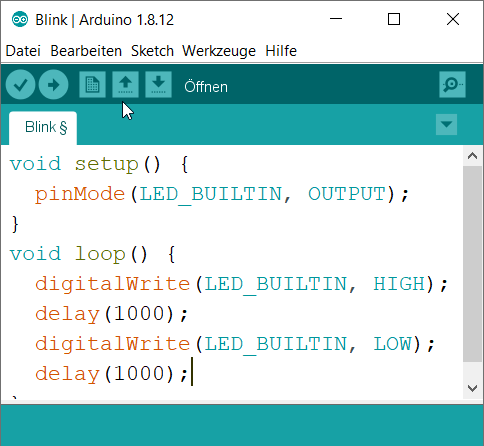Click on pinMode in the code
This screenshot has width=484, height=446.
(80, 194)
